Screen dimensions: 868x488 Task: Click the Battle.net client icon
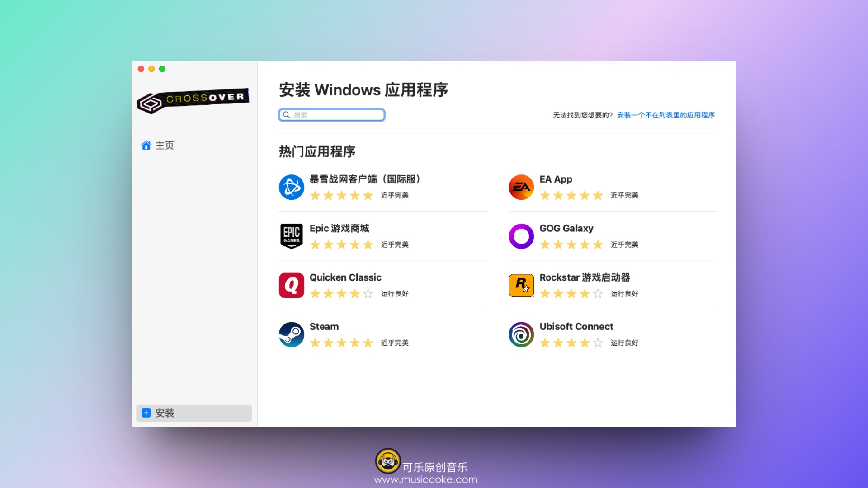tap(291, 187)
